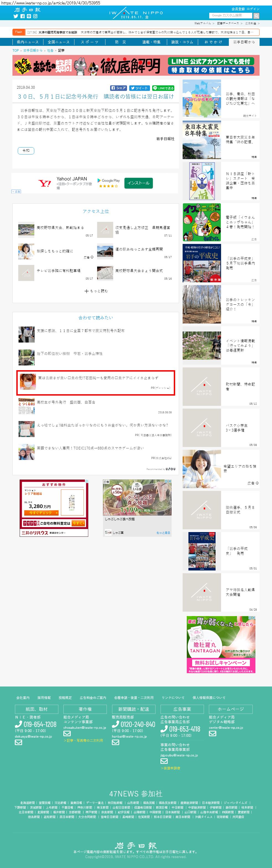
Task: Click mail icon under center@iwate-np.co.jp
Action: point(213,733)
